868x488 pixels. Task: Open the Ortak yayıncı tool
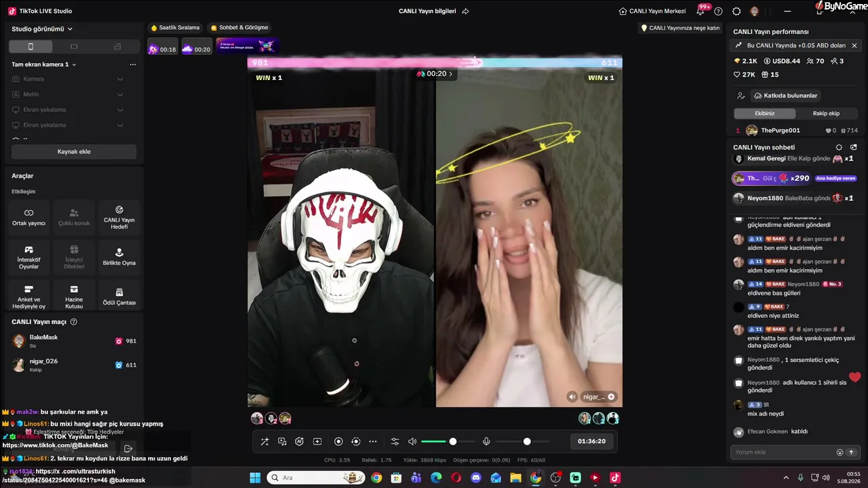(x=28, y=217)
